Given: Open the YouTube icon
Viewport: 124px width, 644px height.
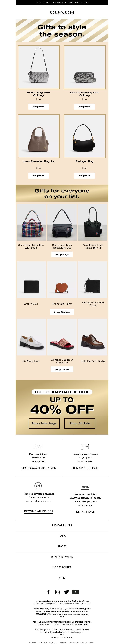Looking at the screenshot, I should click(x=75, y=592).
